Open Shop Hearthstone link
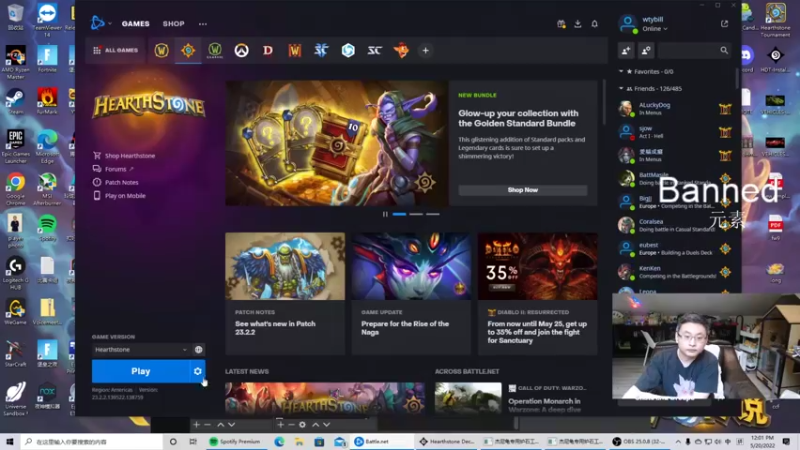The height and width of the screenshot is (450, 800). [124, 156]
